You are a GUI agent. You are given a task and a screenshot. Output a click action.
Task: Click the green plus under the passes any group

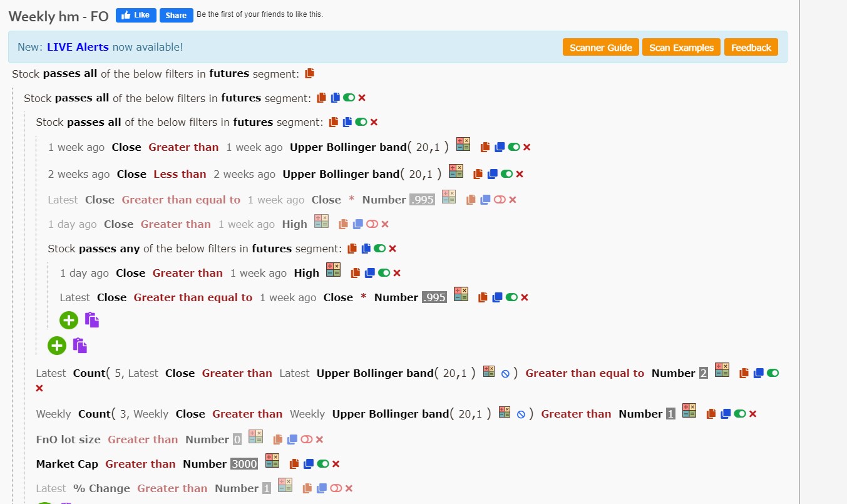tap(69, 320)
